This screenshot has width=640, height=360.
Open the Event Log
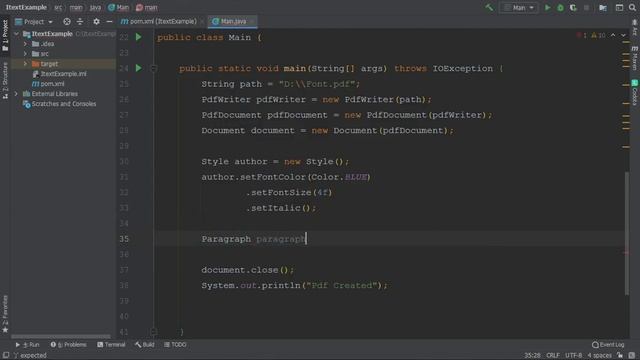pos(608,345)
